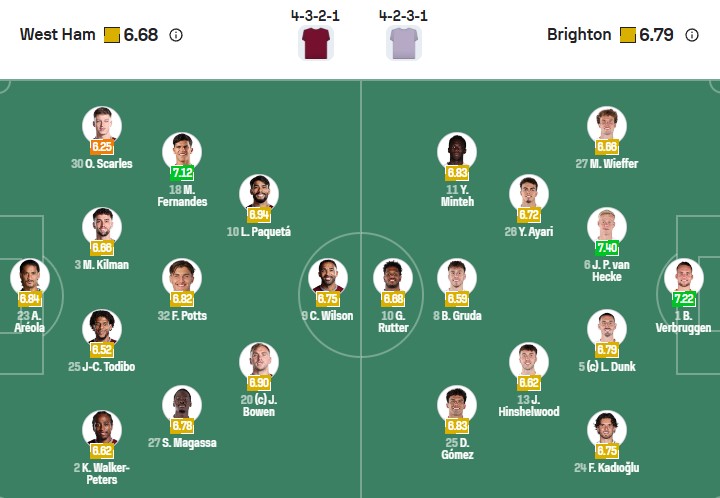Click West Ham rating info icon

[x=176, y=35]
